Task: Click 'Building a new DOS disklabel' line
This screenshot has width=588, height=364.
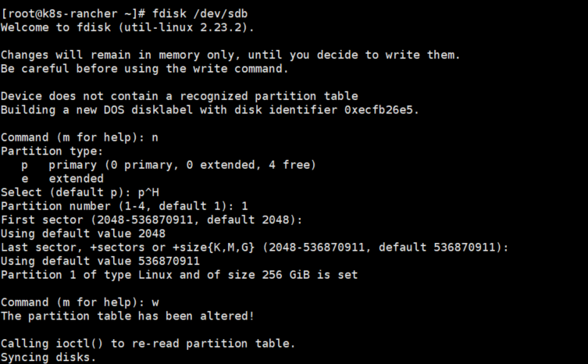Action: click(210, 110)
